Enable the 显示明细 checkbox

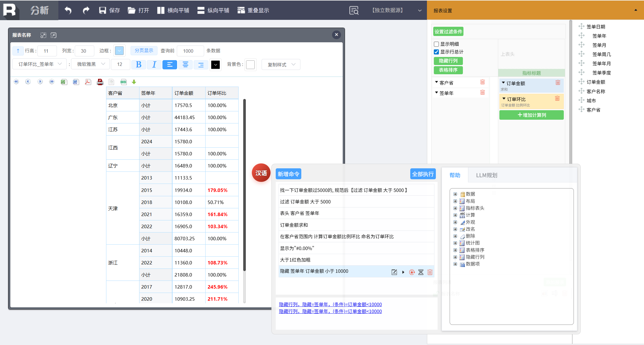click(x=436, y=44)
